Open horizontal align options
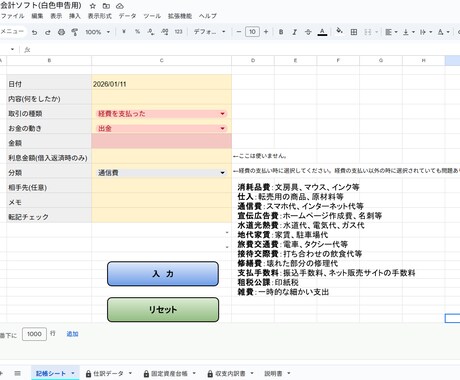Viewport: 460px width, 380px height. [391, 32]
